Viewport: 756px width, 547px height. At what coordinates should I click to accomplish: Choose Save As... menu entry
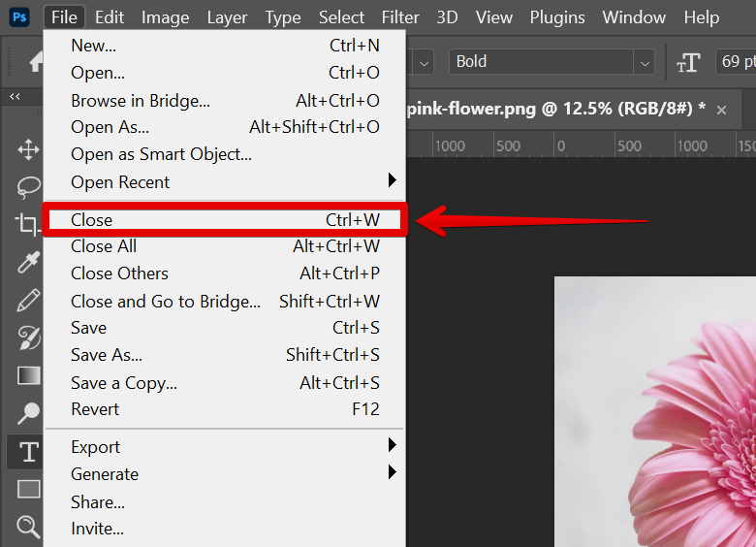pos(224,355)
